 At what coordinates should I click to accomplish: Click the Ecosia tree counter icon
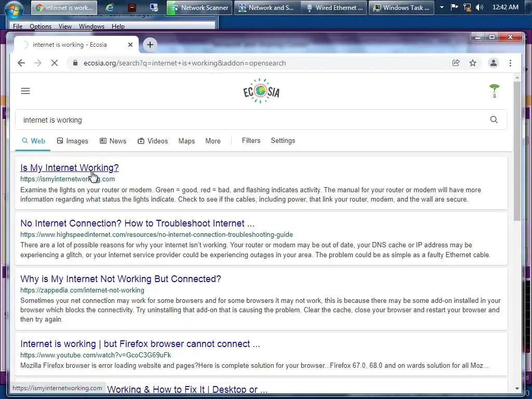point(495,91)
